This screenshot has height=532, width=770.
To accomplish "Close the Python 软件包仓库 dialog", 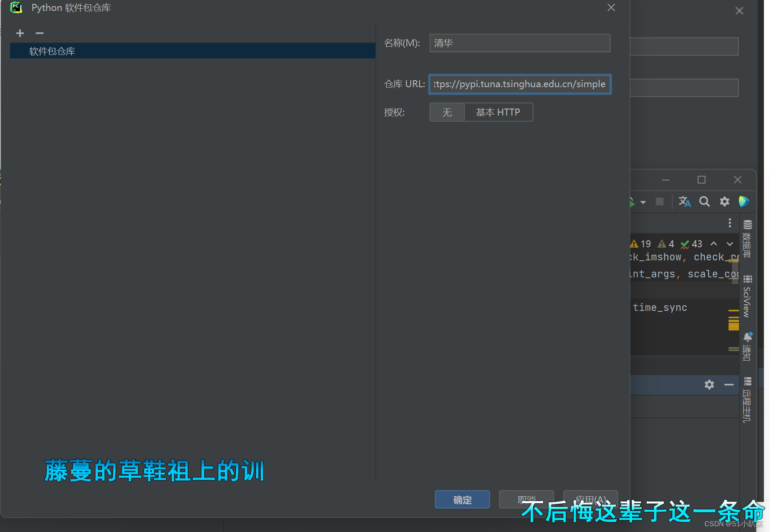I will [611, 8].
